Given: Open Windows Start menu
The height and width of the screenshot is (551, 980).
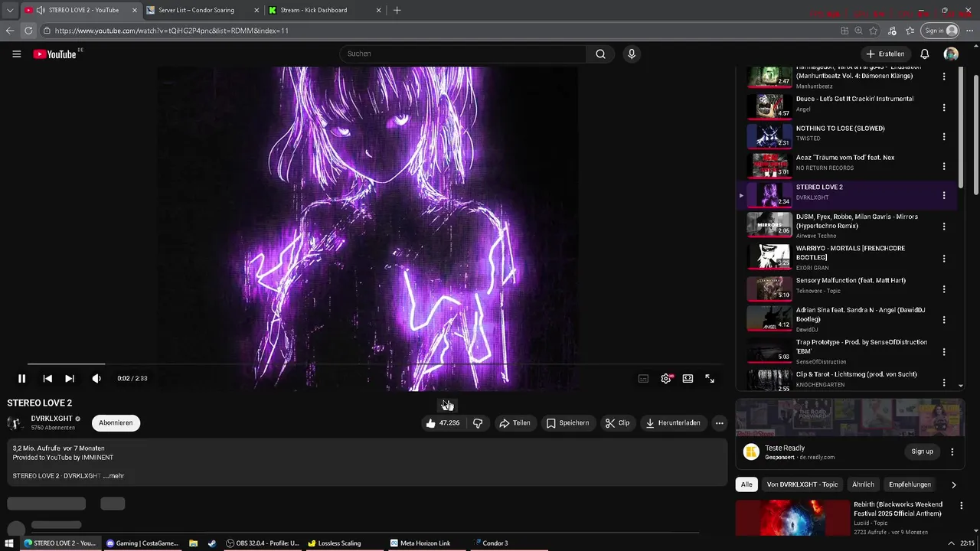Looking at the screenshot, I should [8, 543].
